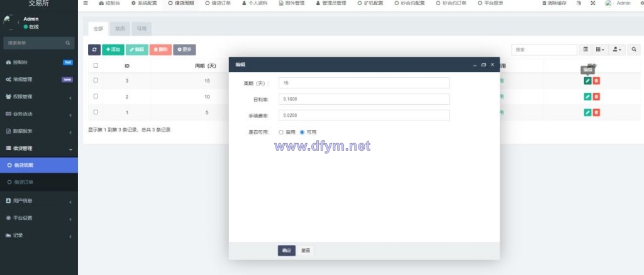Open the 更多 dropdown button
Image resolution: width=644 pixels, height=275 pixels.
point(184,50)
